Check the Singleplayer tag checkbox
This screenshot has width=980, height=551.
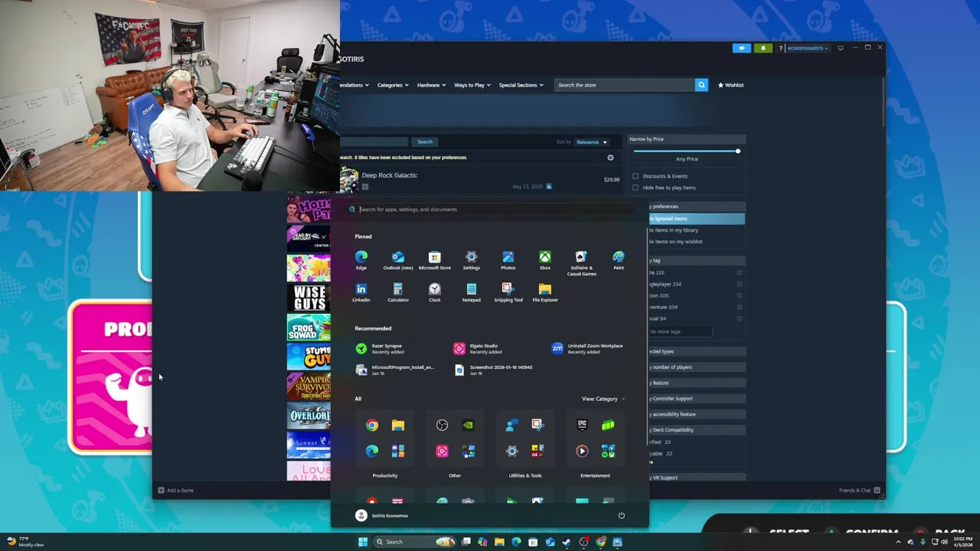click(x=739, y=284)
